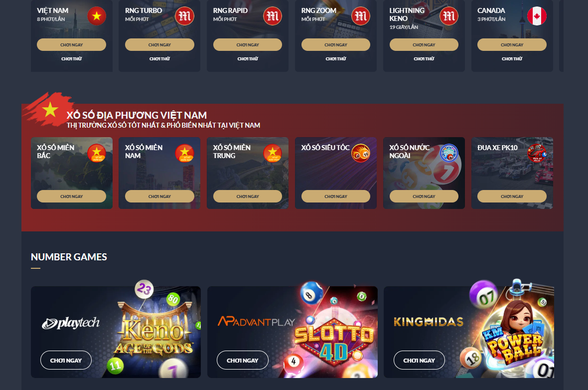Screen dimensions: 588x390
Task: Click the Xổ Số Miền Trung star badge
Action: [273, 153]
